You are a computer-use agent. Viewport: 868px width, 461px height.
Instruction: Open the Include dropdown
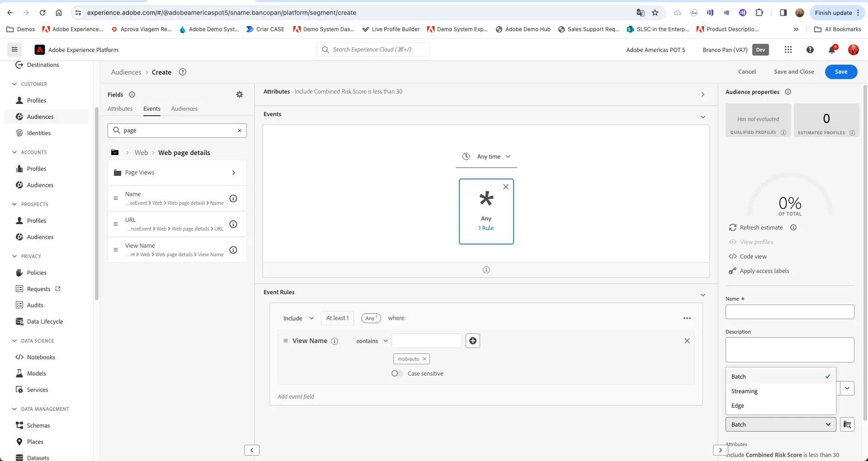(x=298, y=318)
